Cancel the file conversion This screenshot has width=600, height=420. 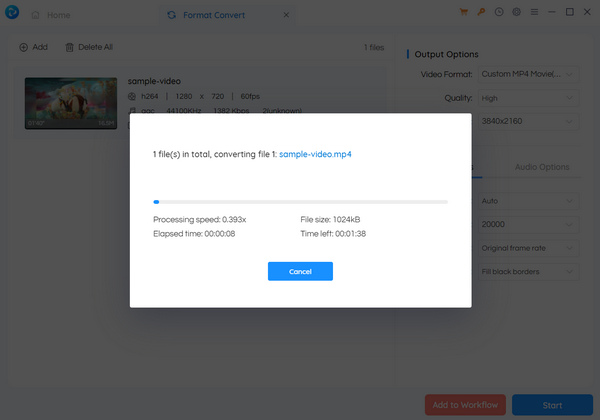tap(300, 271)
